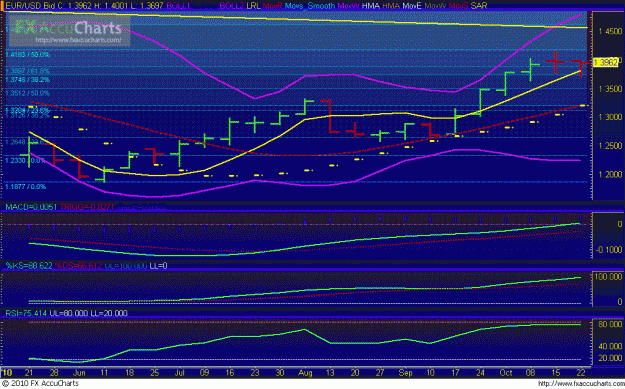Click the UL=100.000 stochastic limit
The height and width of the screenshot is (389, 625).
click(126, 266)
